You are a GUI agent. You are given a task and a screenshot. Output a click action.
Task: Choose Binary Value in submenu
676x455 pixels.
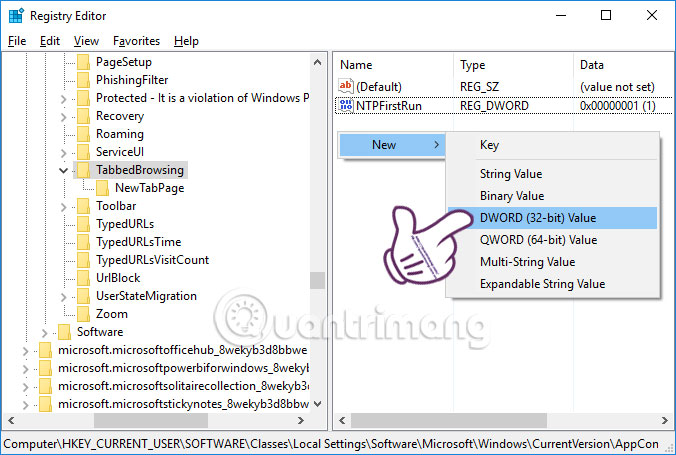pos(552,196)
